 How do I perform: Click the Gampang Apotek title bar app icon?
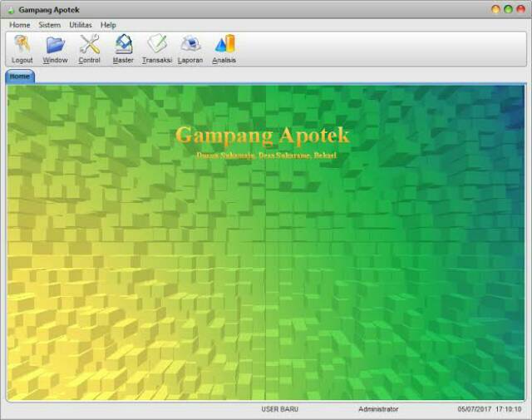tap(10, 10)
